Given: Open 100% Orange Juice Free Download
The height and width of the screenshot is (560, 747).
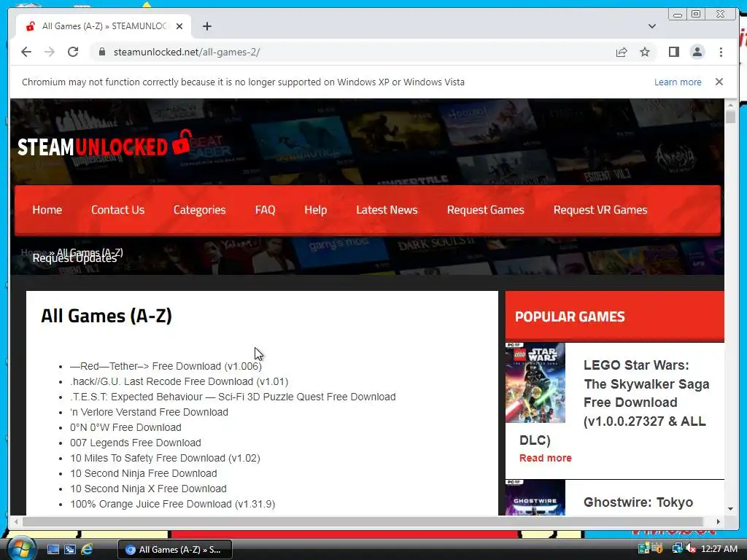Looking at the screenshot, I should coord(172,504).
